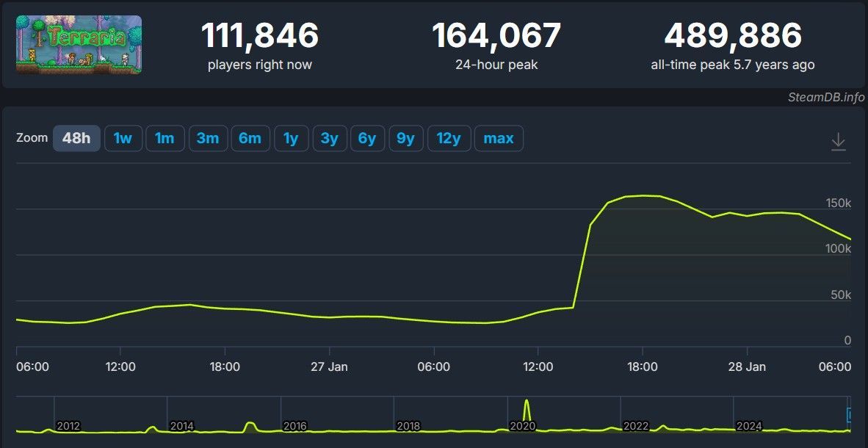Click the SteamDB.info credit text
This screenshot has width=868, height=448.
coord(825,97)
